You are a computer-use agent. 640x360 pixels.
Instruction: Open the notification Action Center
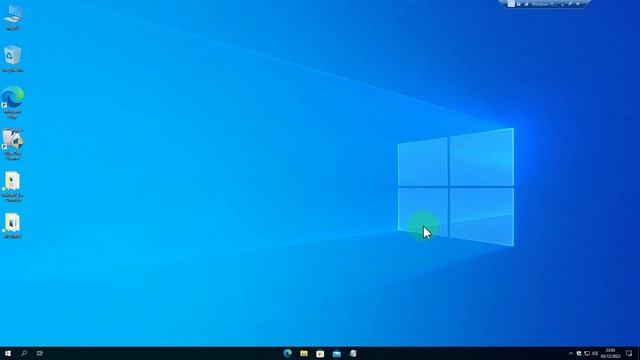click(x=629, y=353)
